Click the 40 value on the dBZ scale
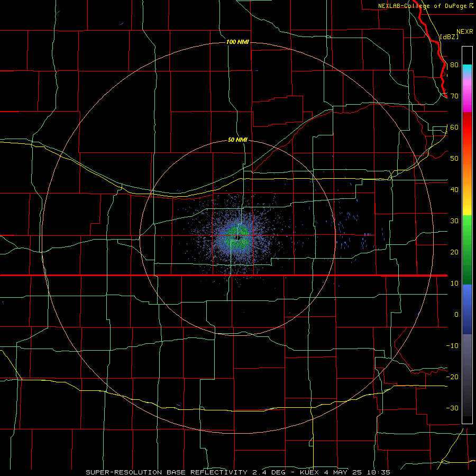The width and height of the screenshot is (476, 476). tap(454, 190)
